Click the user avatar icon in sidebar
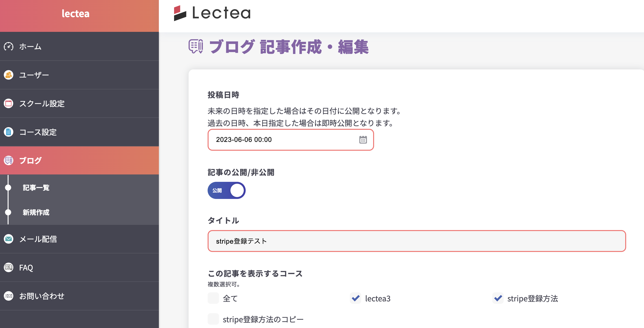 click(9, 75)
